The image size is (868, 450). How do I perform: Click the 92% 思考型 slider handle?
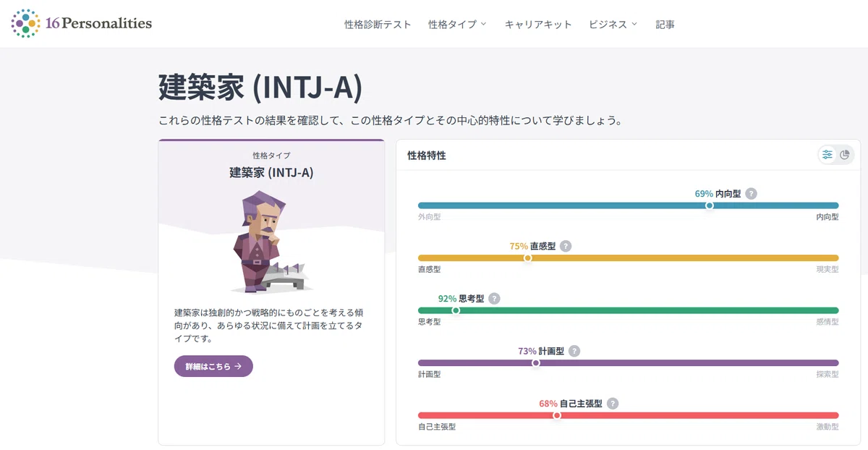456,310
